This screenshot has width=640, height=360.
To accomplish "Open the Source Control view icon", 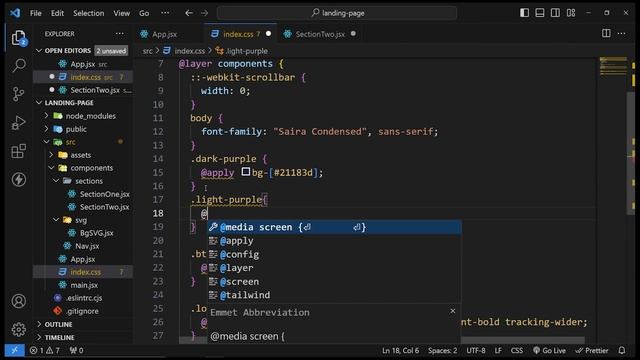I will pos(18,94).
